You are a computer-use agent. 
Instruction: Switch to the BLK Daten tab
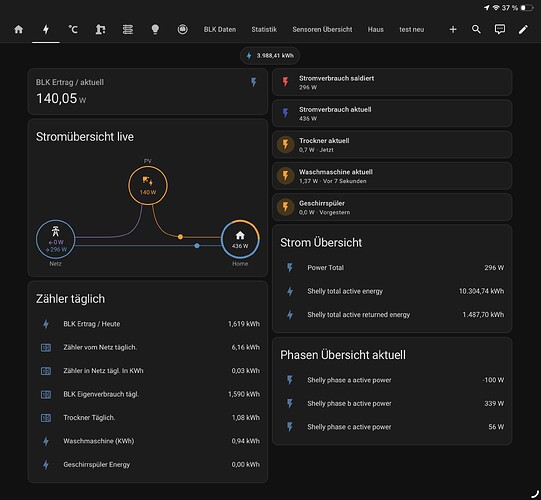(x=220, y=30)
